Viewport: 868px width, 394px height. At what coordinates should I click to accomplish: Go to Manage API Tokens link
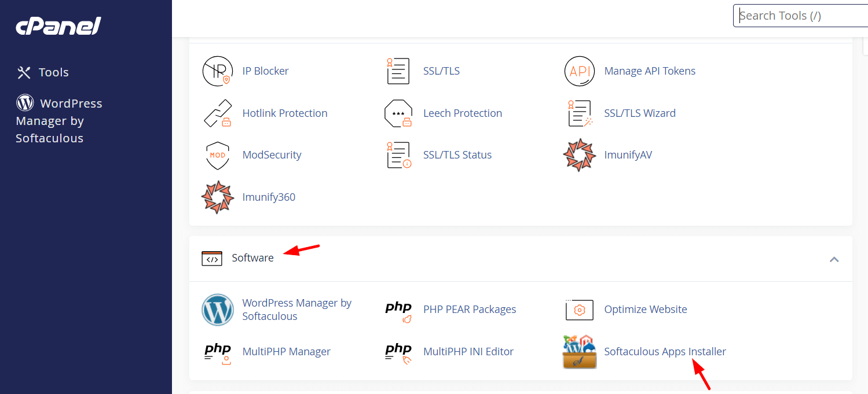pos(650,71)
